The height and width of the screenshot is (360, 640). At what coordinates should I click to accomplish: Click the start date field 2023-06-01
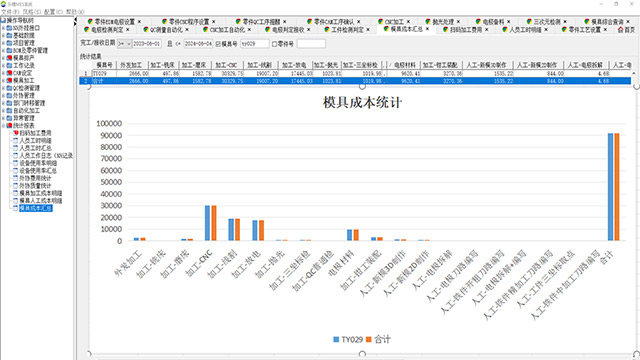pos(147,44)
